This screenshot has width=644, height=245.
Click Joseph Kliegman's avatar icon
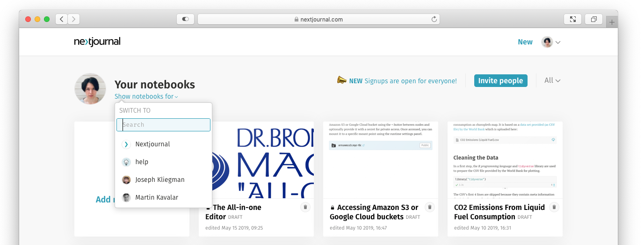(x=126, y=180)
